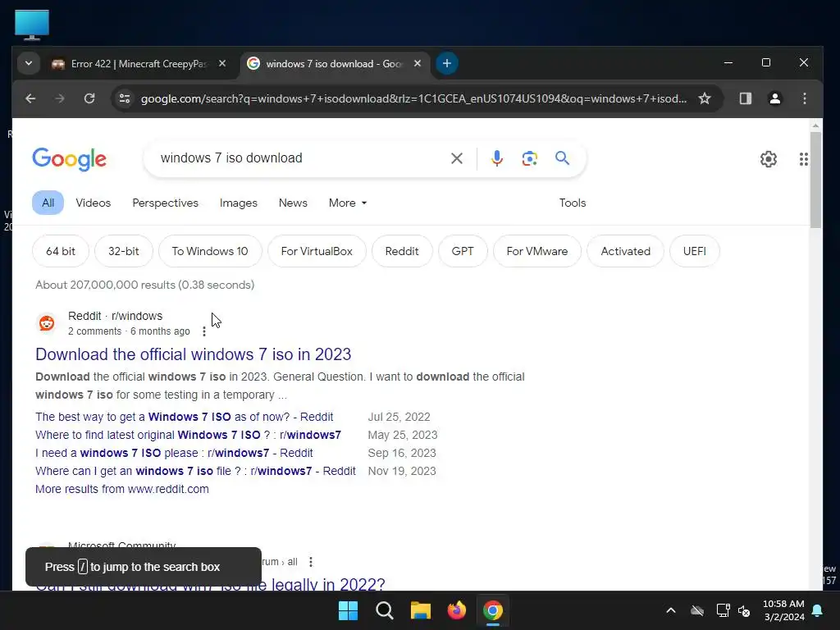Bookmark this page with the star icon
This screenshot has width=840, height=630.
pyautogui.click(x=705, y=98)
